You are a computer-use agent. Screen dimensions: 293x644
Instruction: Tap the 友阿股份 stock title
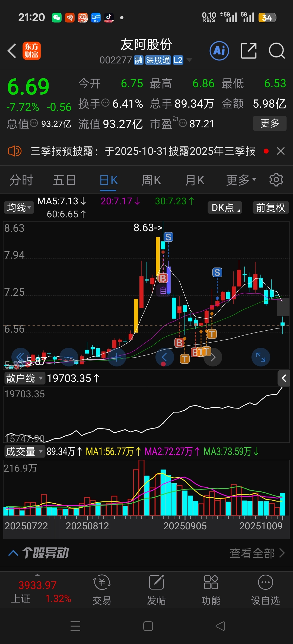146,44
